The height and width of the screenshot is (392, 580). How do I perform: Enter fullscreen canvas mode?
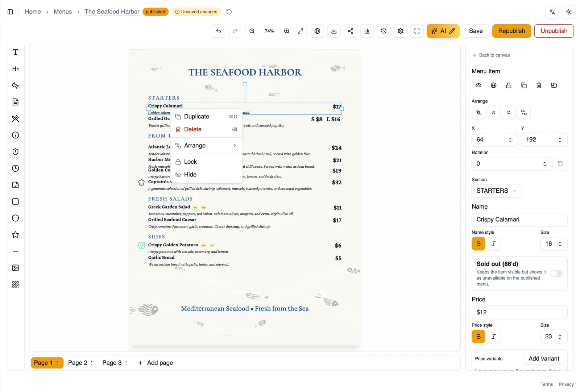pyautogui.click(x=417, y=31)
